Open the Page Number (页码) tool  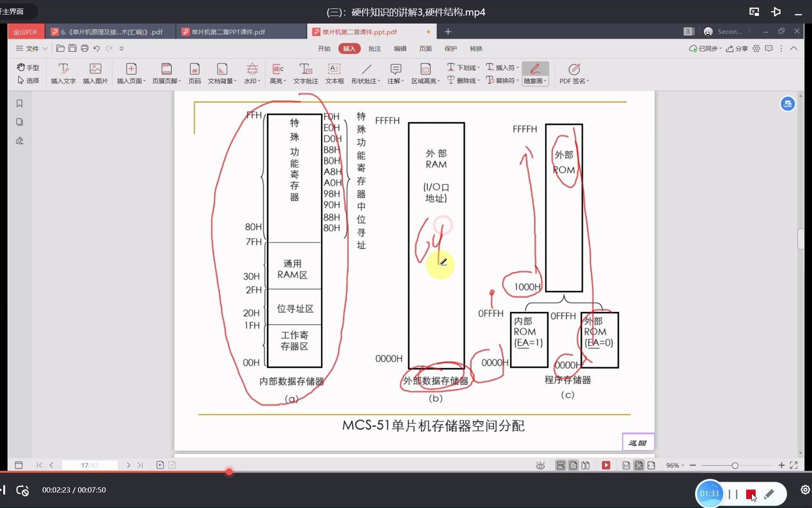coord(195,73)
